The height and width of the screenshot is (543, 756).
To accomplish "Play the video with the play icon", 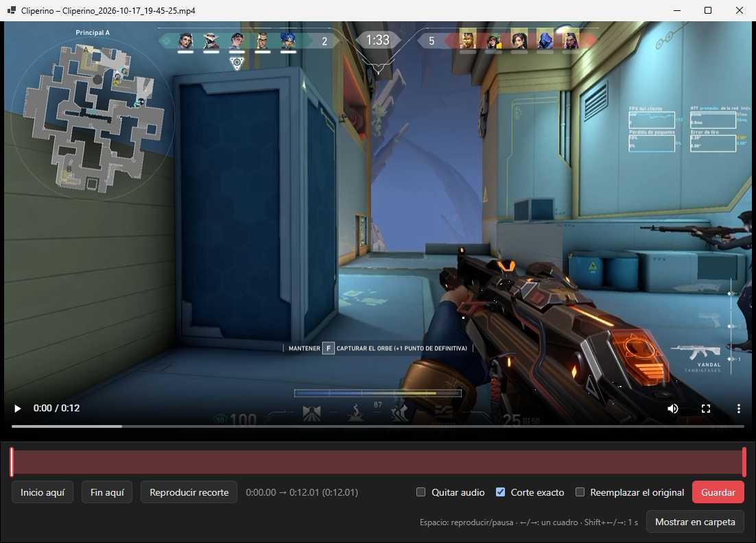I will pos(17,409).
